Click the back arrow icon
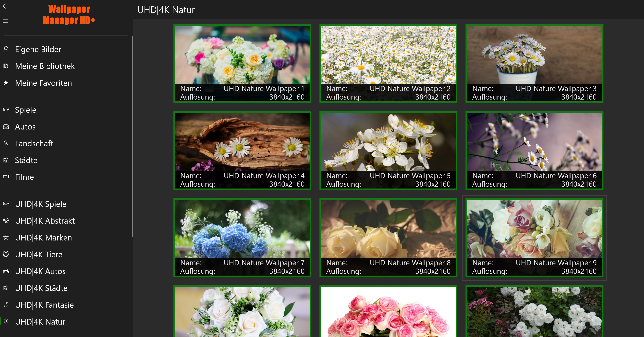 pos(6,6)
